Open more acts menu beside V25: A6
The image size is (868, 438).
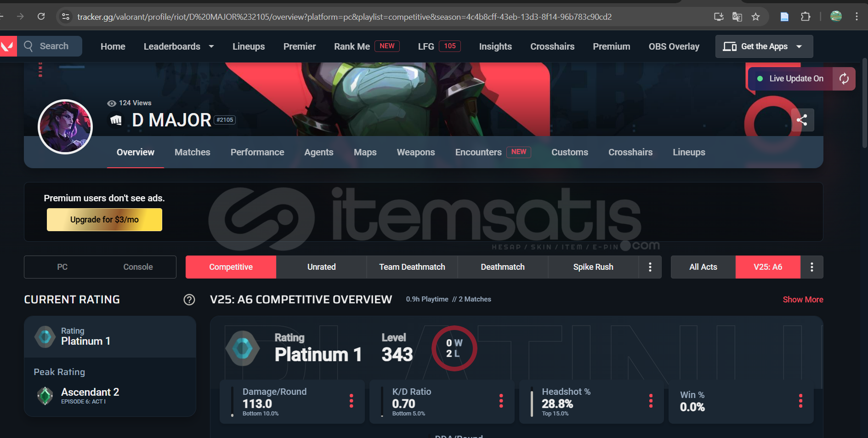point(812,267)
